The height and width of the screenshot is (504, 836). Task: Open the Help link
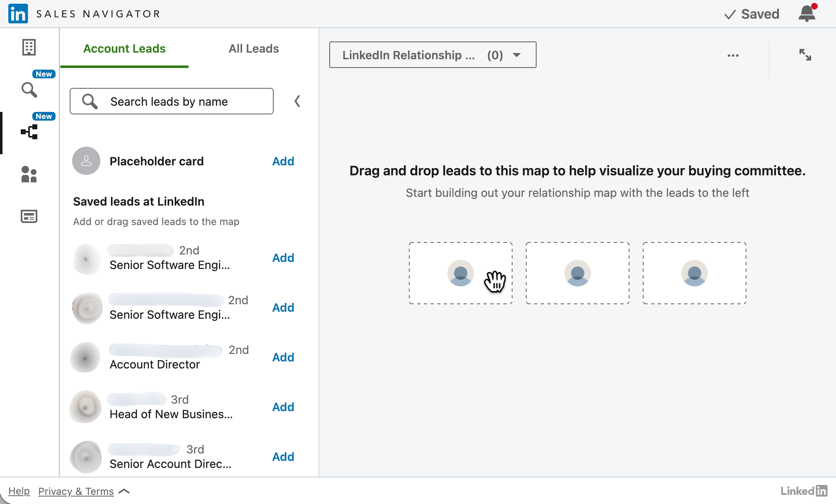coord(19,491)
